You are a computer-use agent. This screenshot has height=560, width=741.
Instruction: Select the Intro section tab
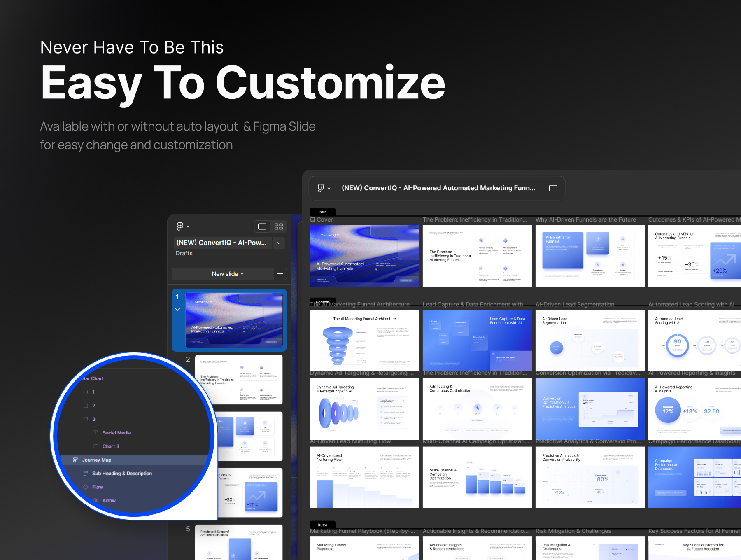click(x=322, y=212)
